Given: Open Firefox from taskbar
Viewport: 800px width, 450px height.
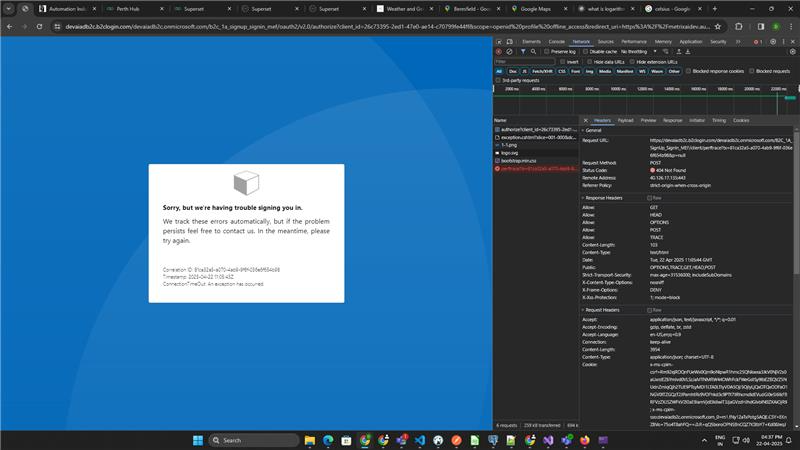Looking at the screenshot, I should (585, 440).
